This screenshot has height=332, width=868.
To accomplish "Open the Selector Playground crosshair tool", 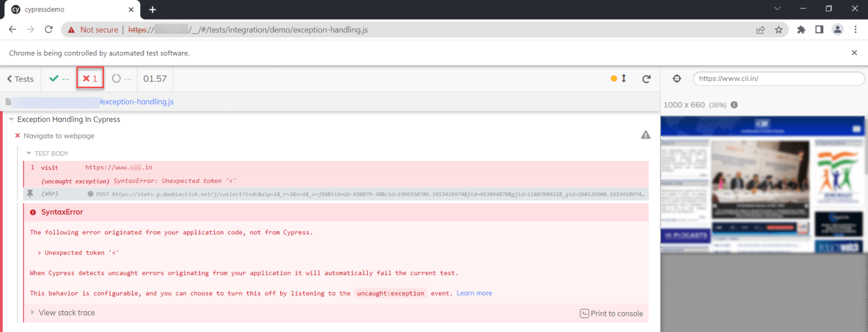I will [676, 78].
